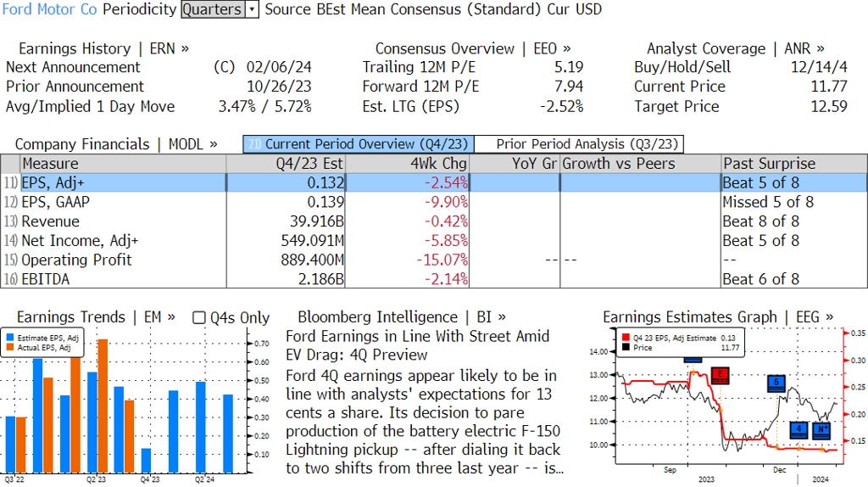Click the YoY Gr column header
868x487 pixels.
point(515,164)
